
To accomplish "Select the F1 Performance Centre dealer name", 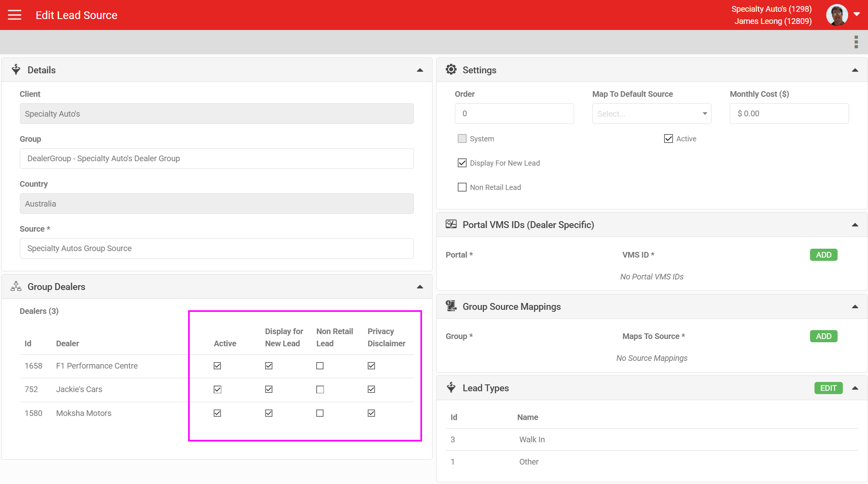I will [97, 366].
